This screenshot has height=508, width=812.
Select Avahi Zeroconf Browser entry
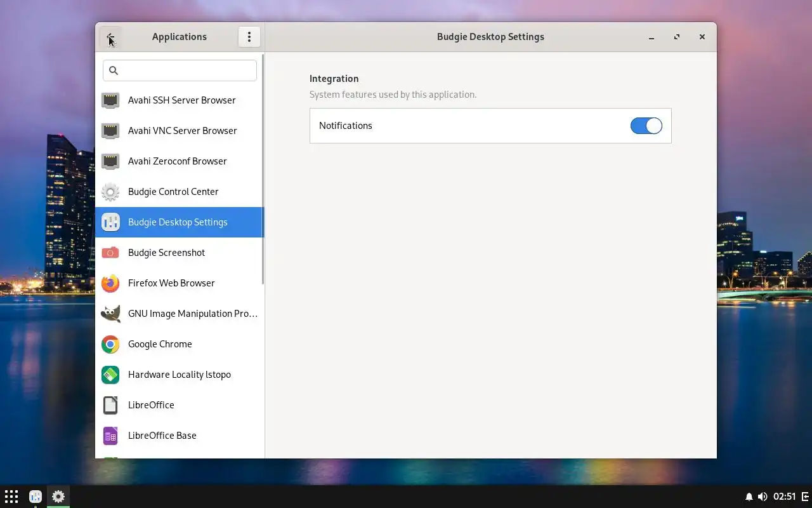pos(180,161)
